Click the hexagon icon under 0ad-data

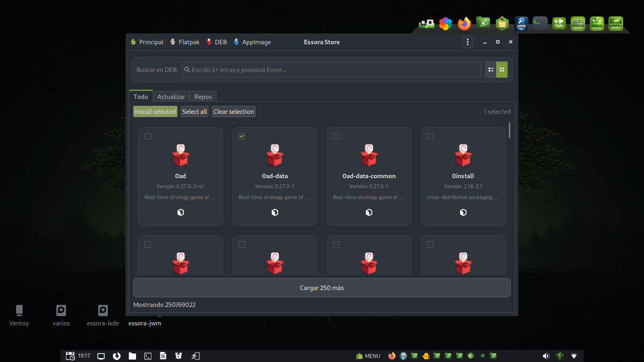pyautogui.click(x=275, y=212)
